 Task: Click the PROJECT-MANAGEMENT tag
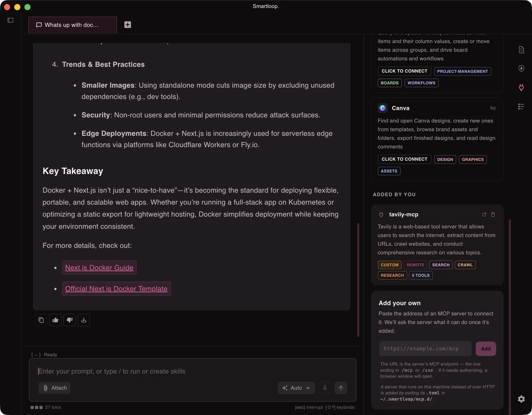462,71
